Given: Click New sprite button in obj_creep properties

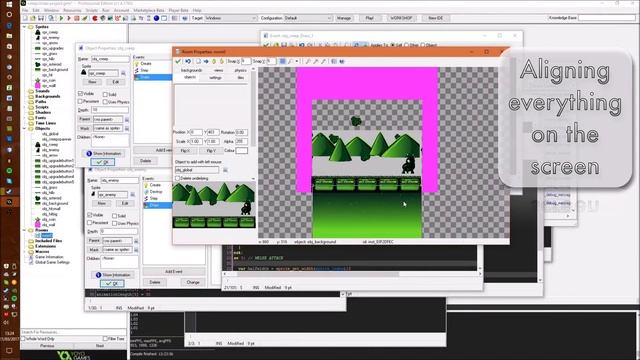Looking at the screenshot, I should pyautogui.click(x=92, y=82).
